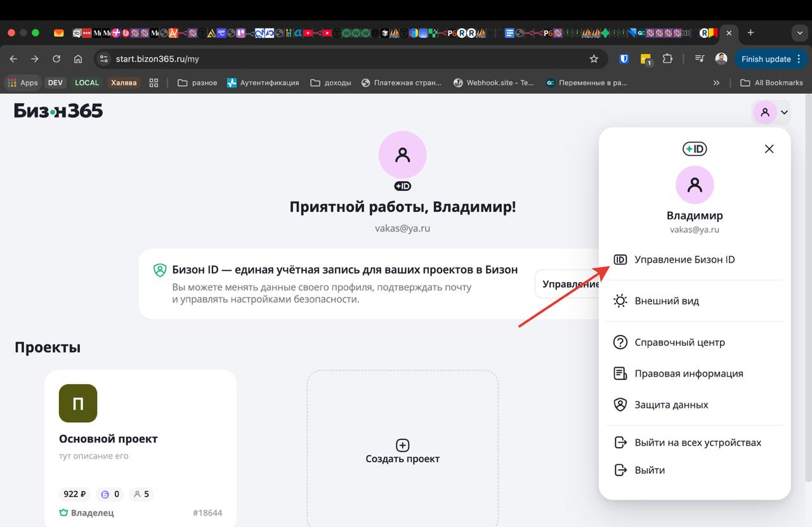This screenshot has height=527, width=812.
Task: Open Правовая информация document icon
Action: tap(620, 374)
